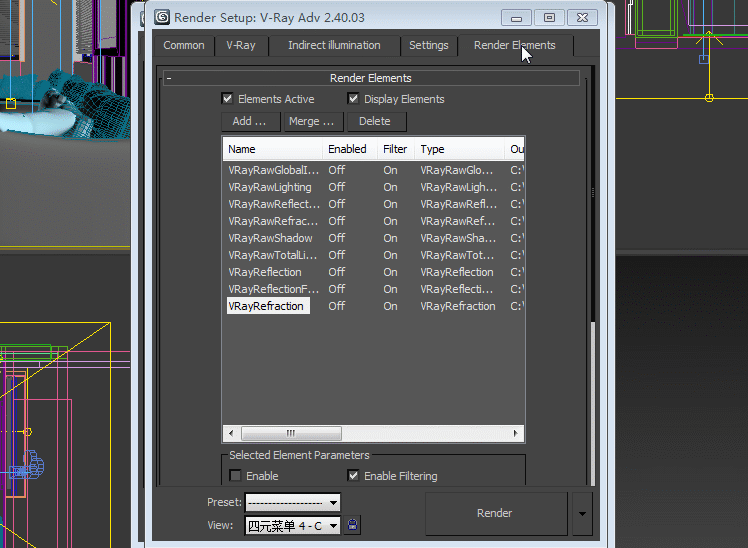Click the 3ds Max window title icon
This screenshot has height=548, width=748.
coord(162,17)
